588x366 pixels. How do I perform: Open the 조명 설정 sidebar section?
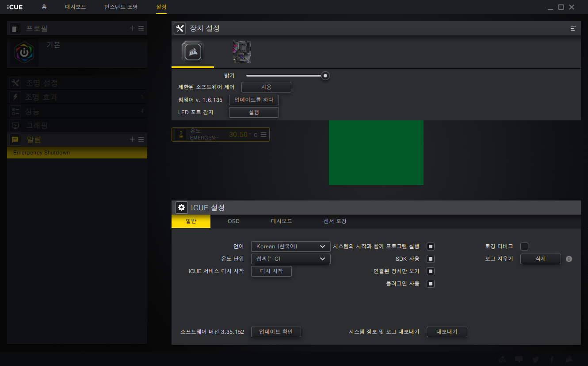pos(77,83)
